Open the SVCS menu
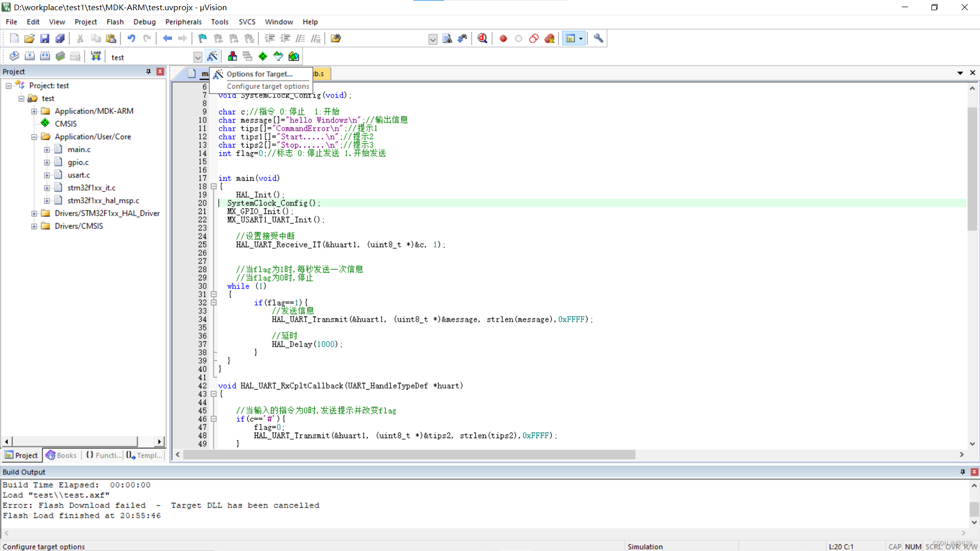This screenshot has width=980, height=551. coord(247,22)
